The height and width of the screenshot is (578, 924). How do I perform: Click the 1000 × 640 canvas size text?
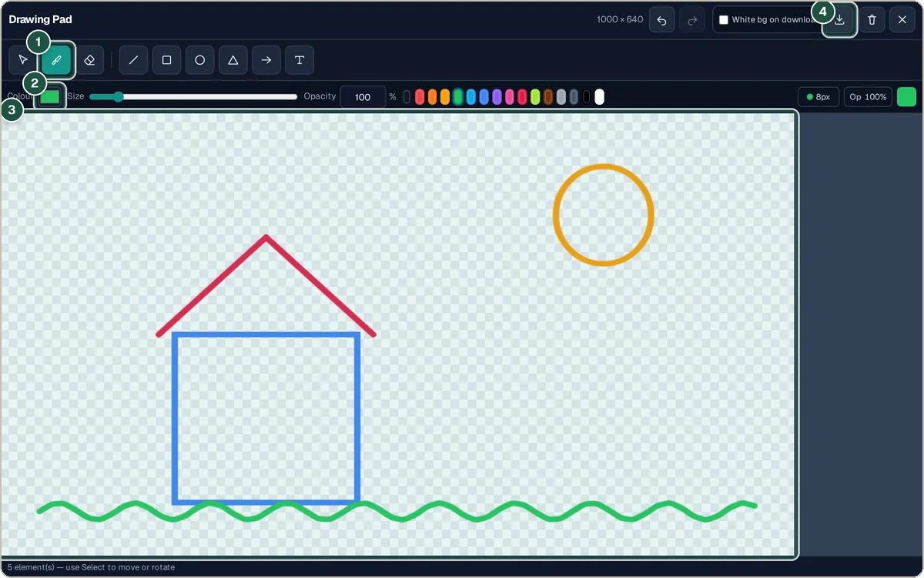620,19
